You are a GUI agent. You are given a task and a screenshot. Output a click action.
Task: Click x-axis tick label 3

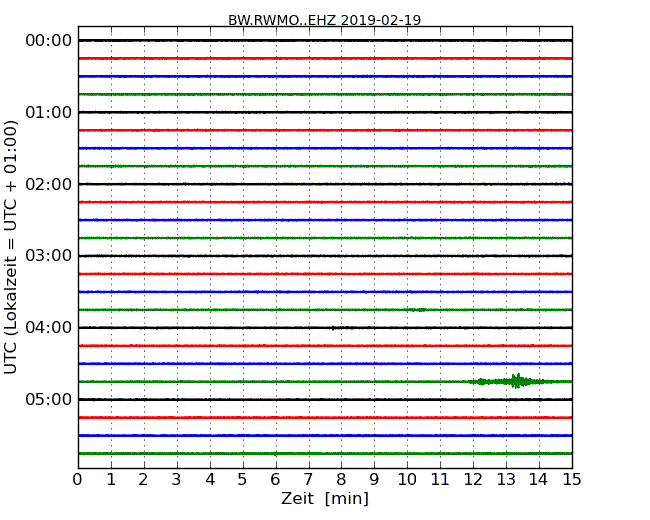pos(177,479)
